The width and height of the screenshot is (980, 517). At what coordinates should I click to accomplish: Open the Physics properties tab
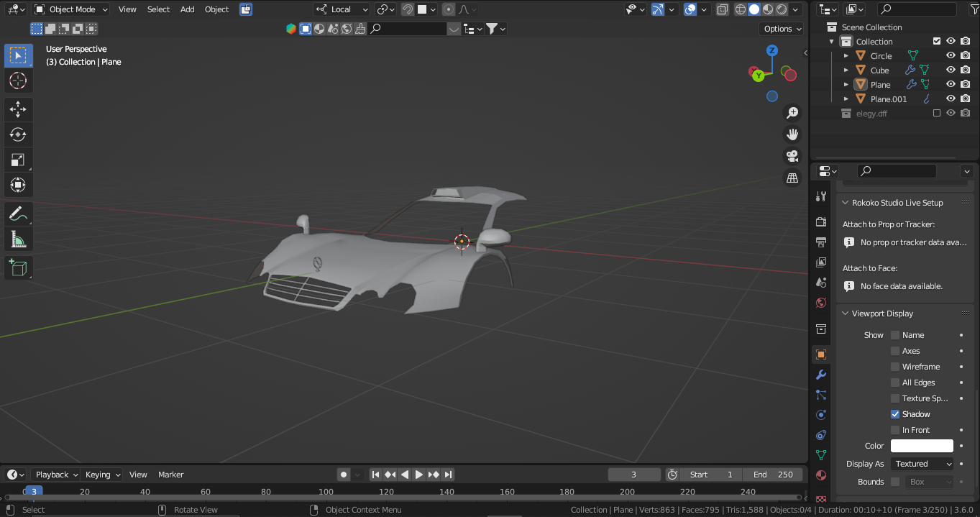821,415
